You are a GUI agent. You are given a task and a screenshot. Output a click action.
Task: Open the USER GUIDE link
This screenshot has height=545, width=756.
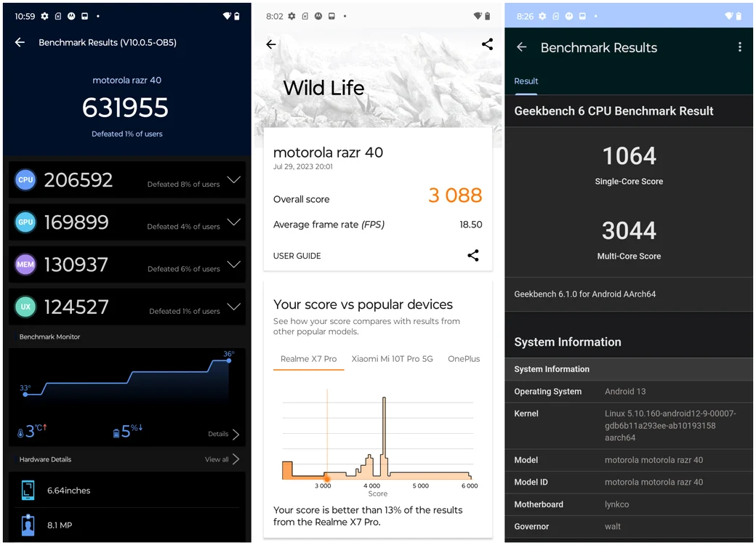pyautogui.click(x=297, y=256)
